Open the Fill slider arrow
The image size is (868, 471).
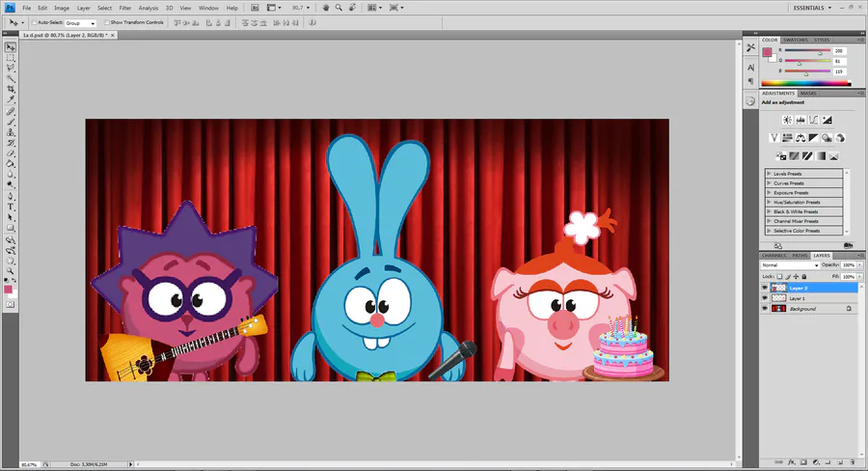pyautogui.click(x=859, y=276)
